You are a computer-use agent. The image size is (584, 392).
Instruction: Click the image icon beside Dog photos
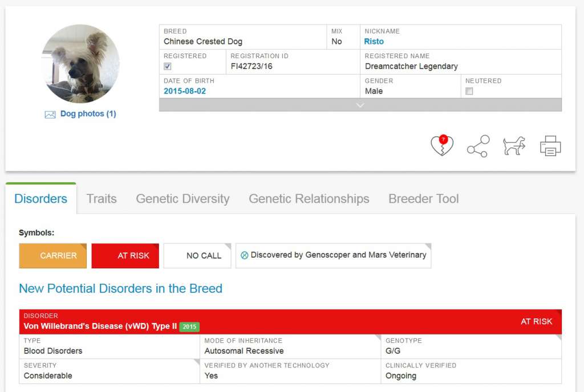point(50,115)
